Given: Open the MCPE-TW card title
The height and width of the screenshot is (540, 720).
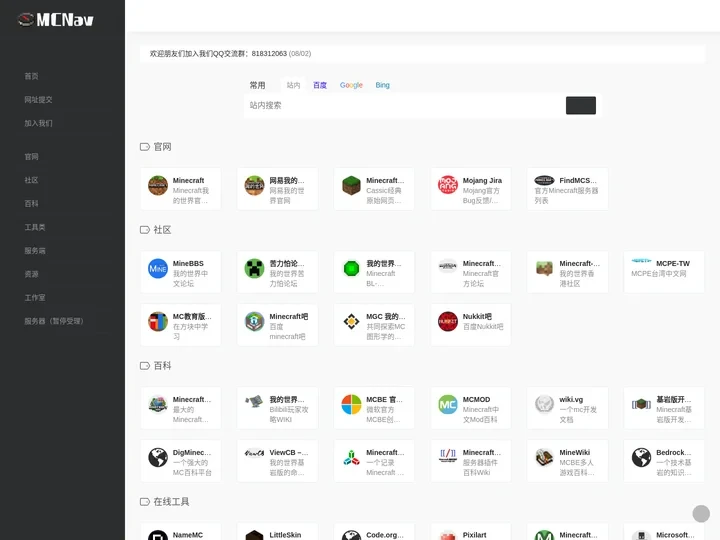Looking at the screenshot, I should pos(673,264).
